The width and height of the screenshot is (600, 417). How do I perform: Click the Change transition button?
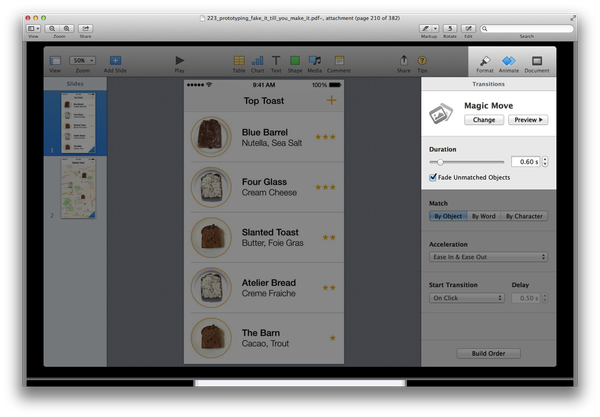click(x=483, y=120)
